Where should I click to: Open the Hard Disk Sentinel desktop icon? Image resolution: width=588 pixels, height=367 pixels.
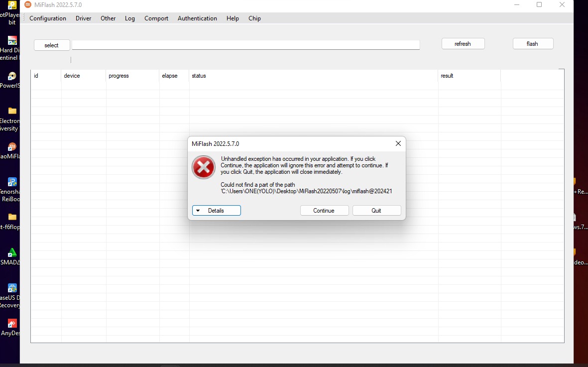pos(12,41)
